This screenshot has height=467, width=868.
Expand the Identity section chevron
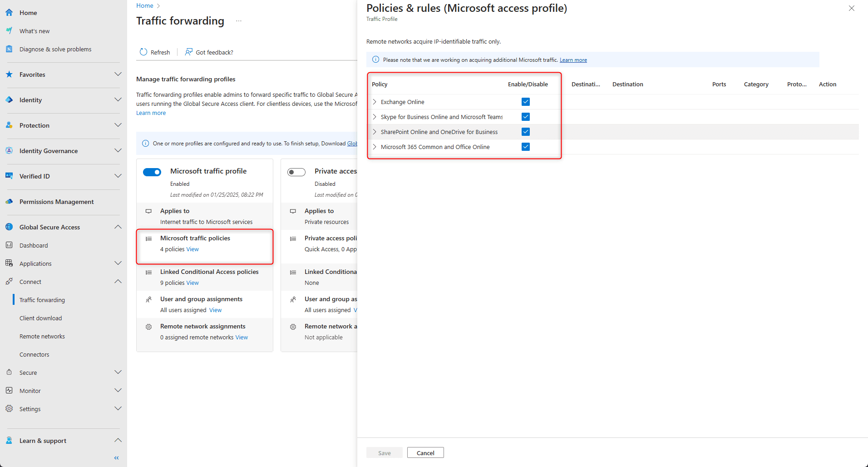coord(118,99)
